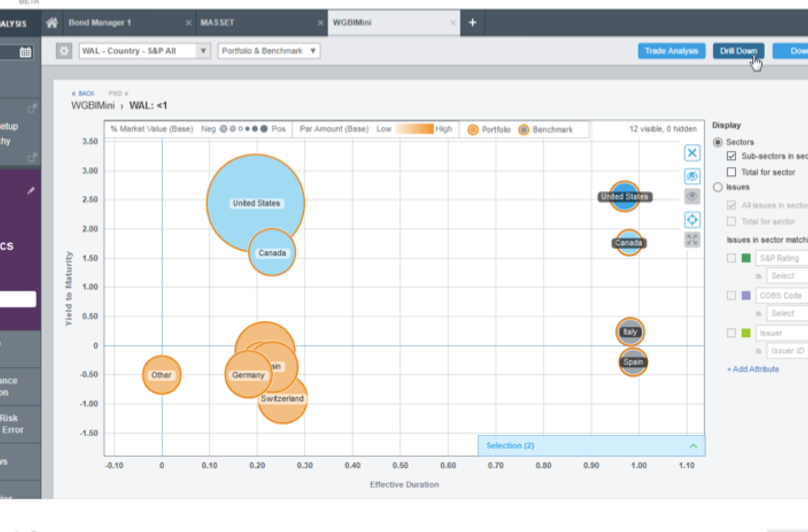Switch to Bond Manager 1 tab

[100, 23]
